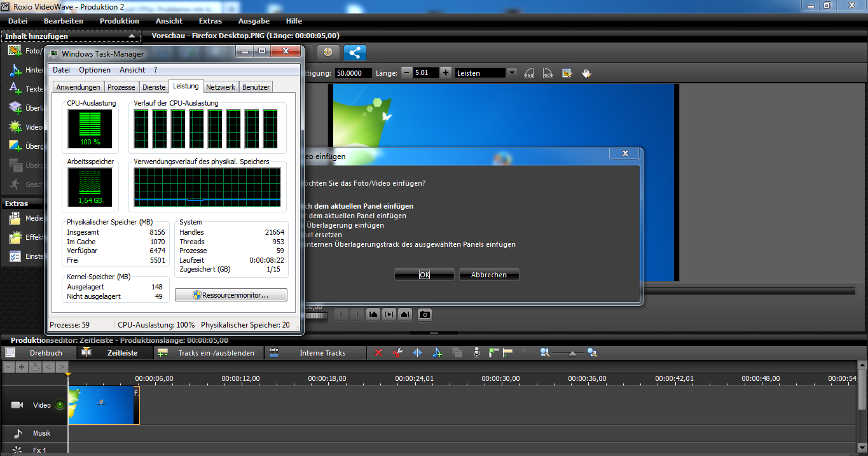Click the blue Share button in preview toolbar
This screenshot has width=868, height=456.
(x=355, y=53)
